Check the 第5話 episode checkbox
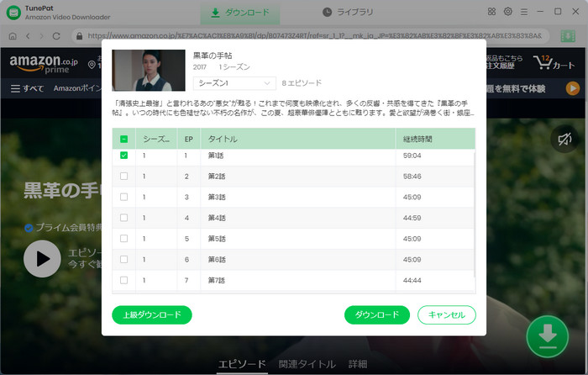Viewport: 588px width, 375px height. [x=123, y=238]
